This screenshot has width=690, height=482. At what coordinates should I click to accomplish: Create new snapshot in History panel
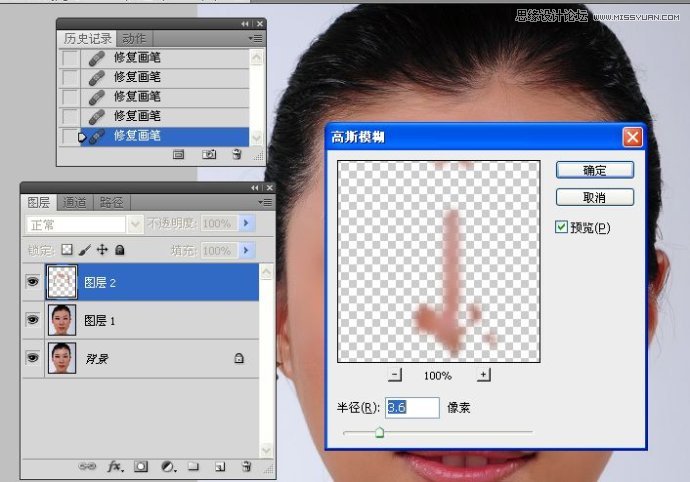(209, 155)
